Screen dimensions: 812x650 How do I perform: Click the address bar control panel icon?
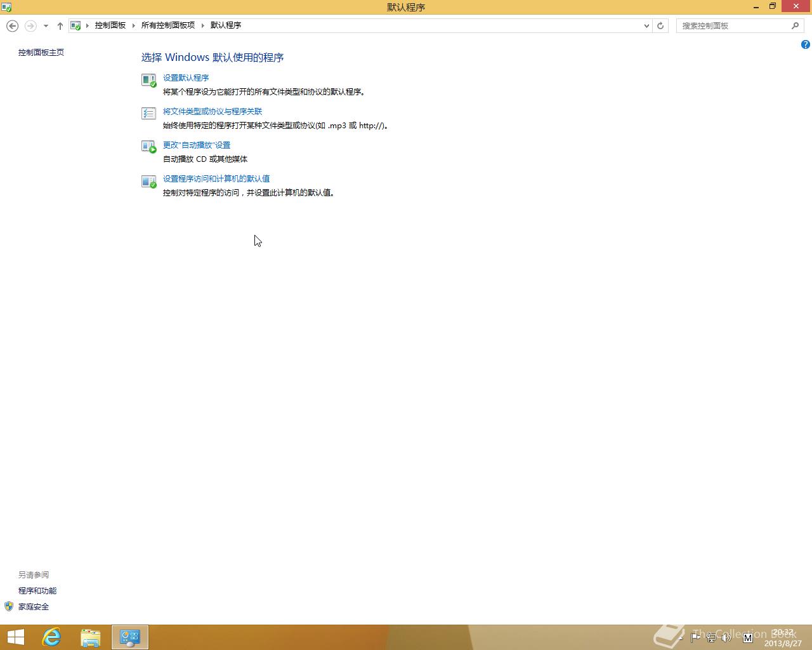[76, 25]
